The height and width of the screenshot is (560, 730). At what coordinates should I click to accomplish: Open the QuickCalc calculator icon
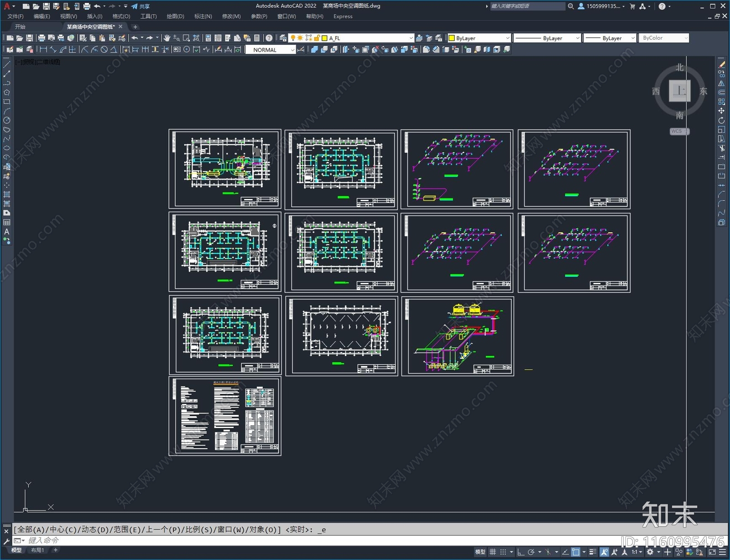(257, 38)
